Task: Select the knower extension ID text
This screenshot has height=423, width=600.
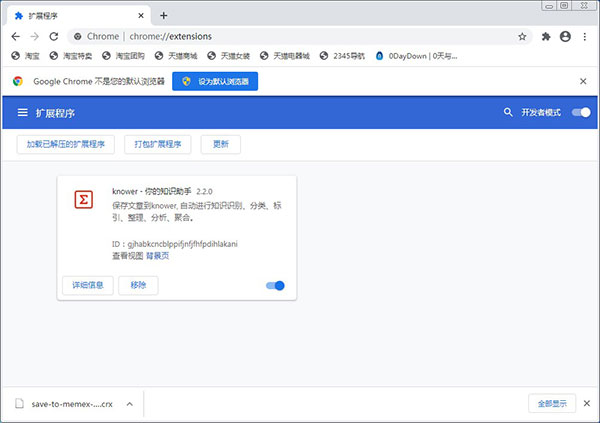Action: point(174,244)
